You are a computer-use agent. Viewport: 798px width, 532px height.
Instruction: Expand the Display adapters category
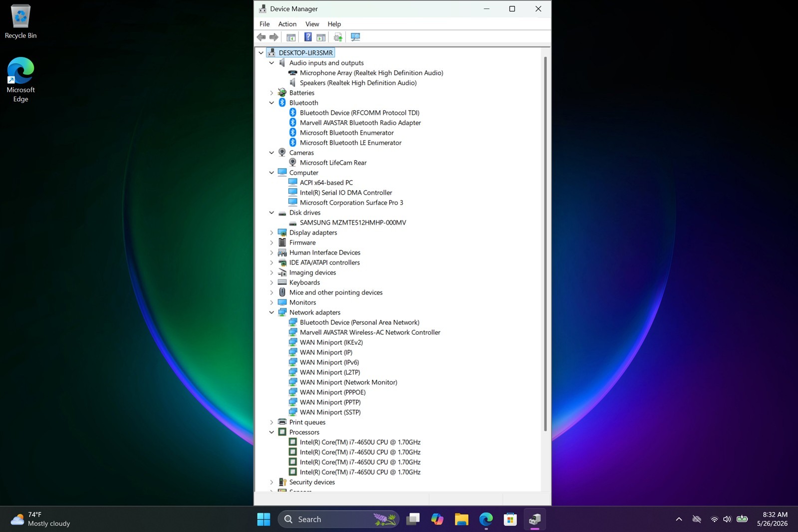pyautogui.click(x=271, y=233)
